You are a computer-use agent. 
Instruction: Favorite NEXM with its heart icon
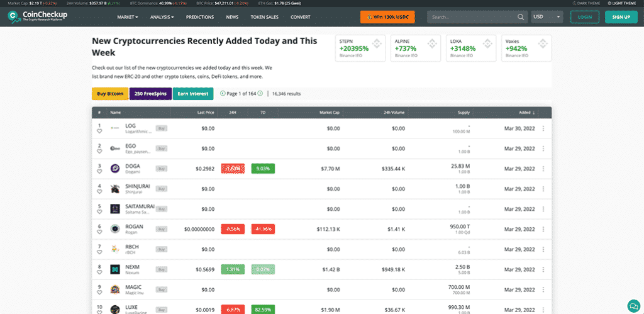[99, 272]
